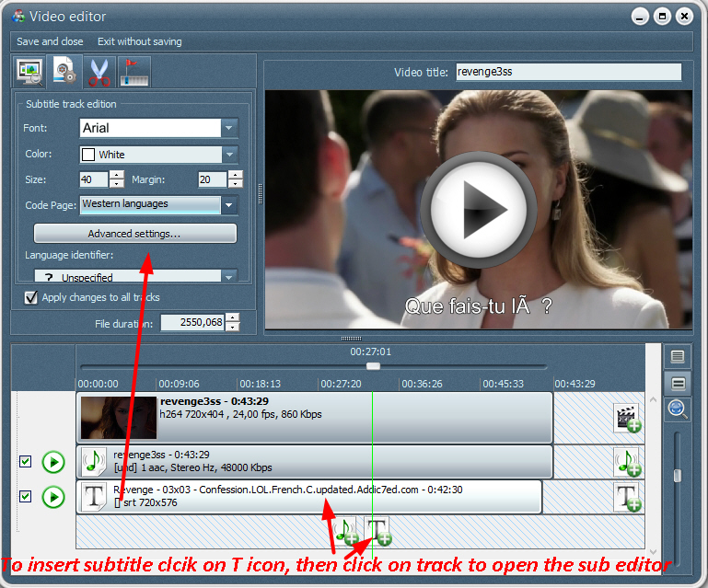This screenshot has height=588, width=708.
Task: Click the timeline zoom magnifier icon
Action: [x=678, y=409]
